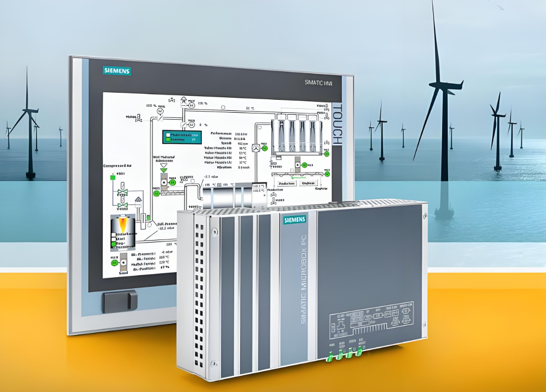Tap the valve symbol on the Compressed Air line
546x392 pixels.
122,191
